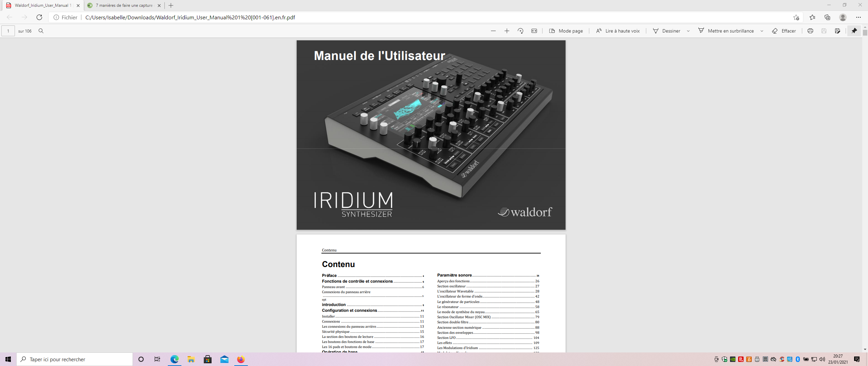Click Sécurité physique contents entry
Screen dimensions: 868x366
click(x=373, y=332)
